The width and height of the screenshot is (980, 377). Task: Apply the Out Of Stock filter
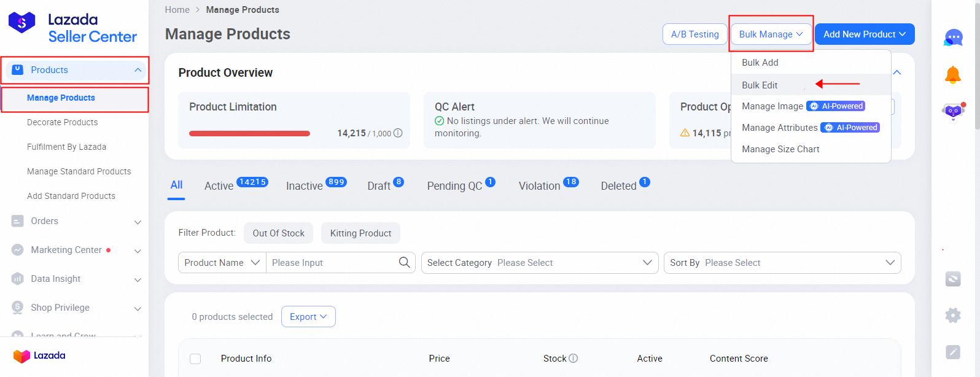coord(279,233)
